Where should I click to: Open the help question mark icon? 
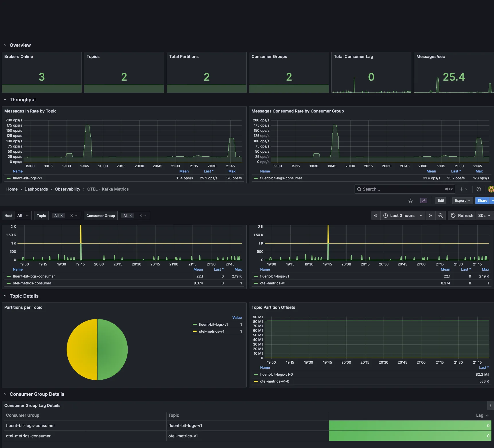(x=479, y=189)
